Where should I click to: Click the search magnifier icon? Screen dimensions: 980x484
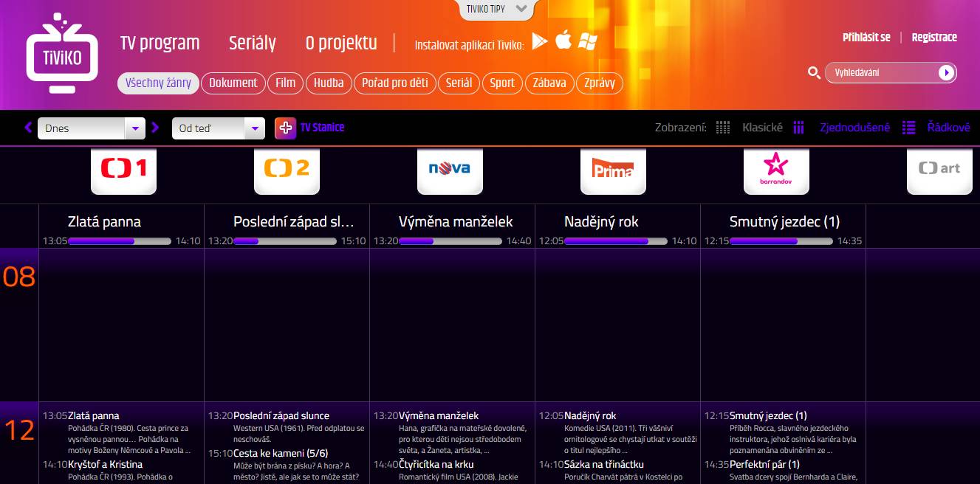coord(814,72)
